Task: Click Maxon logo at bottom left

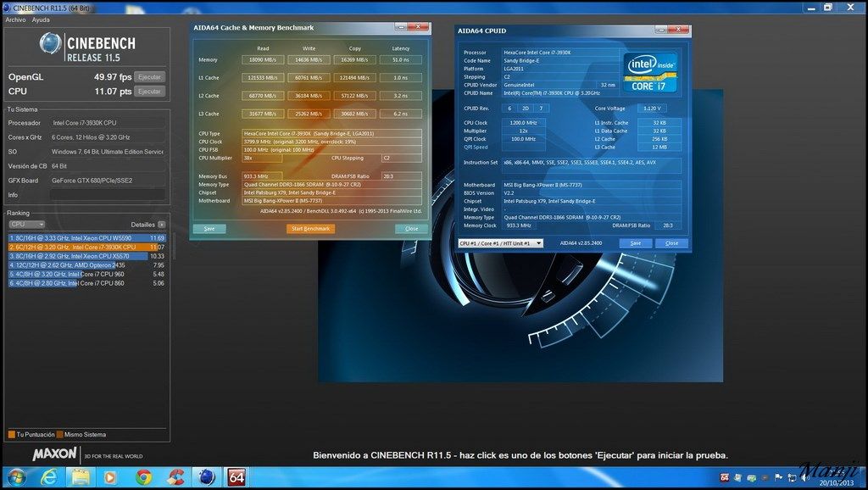Action: tap(54, 454)
